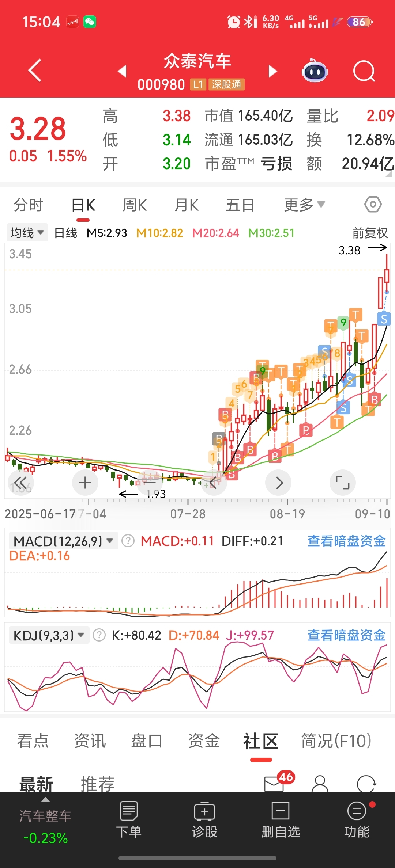Tap 诊股 stock diagnosis button
395x868 pixels.
tap(205, 820)
